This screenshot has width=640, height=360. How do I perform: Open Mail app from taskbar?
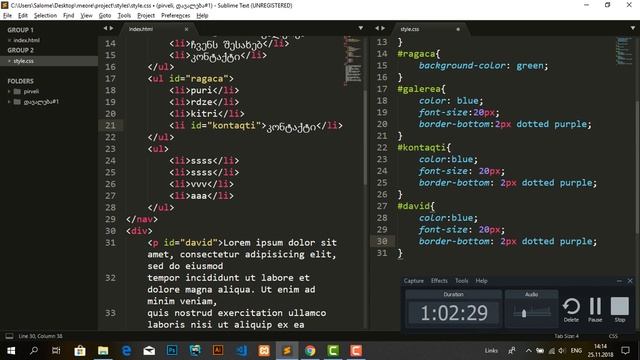click(x=149, y=351)
